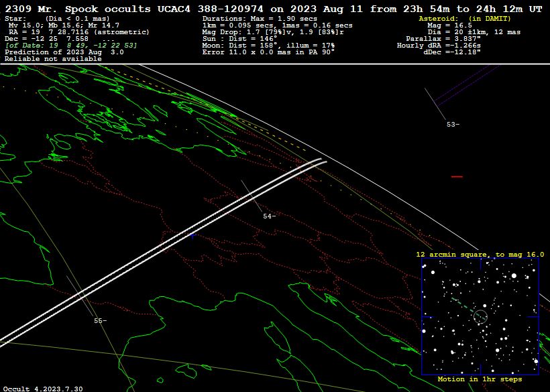
Task: Click the blue cross marker on the map
Action: tap(193, 236)
